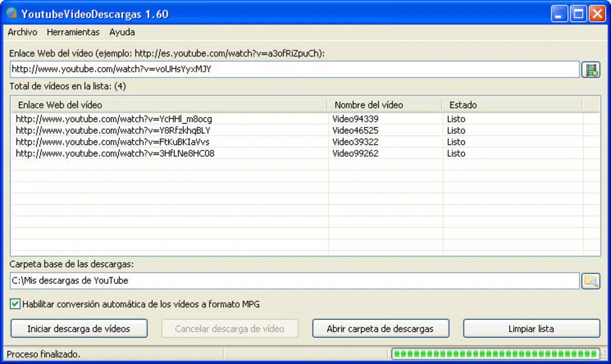Close the YoutubeVideoDescargas window
Image resolution: width=611 pixels, height=364 pixels.
tap(597, 14)
